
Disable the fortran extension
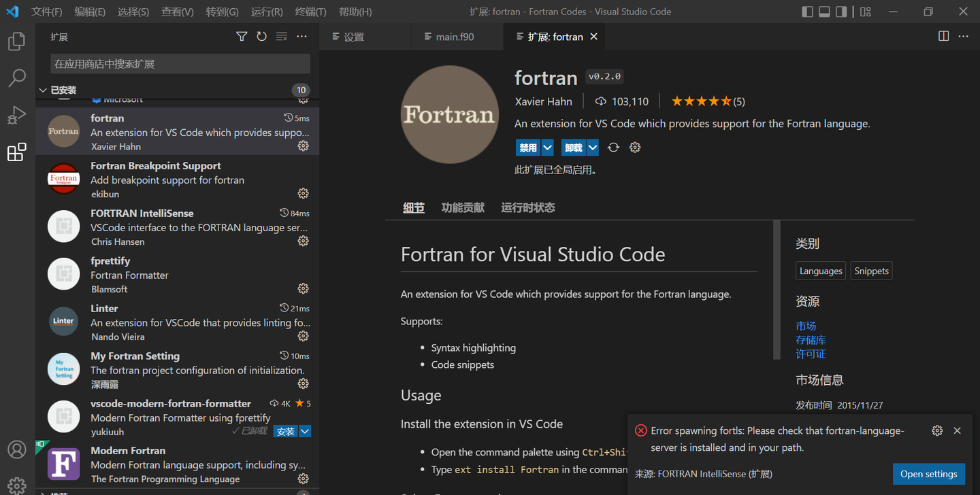tap(528, 147)
